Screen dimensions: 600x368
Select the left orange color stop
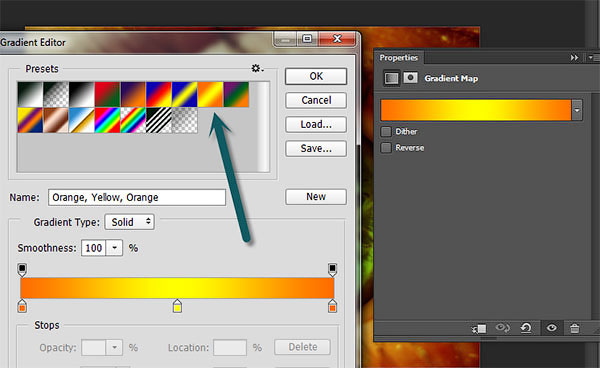click(x=22, y=306)
